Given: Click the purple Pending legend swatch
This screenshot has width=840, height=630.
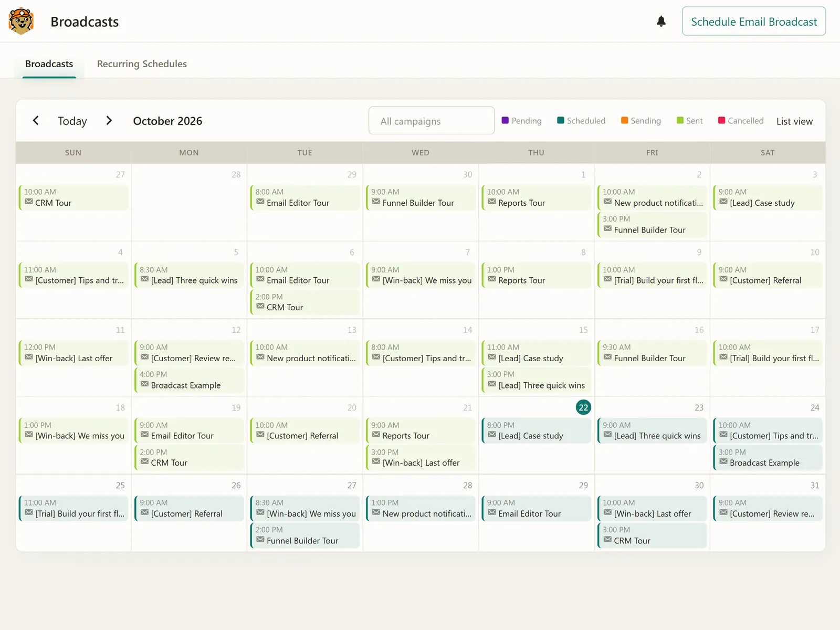Looking at the screenshot, I should pyautogui.click(x=505, y=120).
